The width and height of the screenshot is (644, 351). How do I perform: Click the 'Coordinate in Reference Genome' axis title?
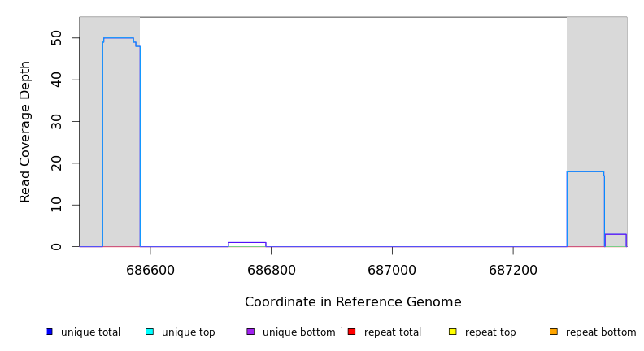point(353,302)
